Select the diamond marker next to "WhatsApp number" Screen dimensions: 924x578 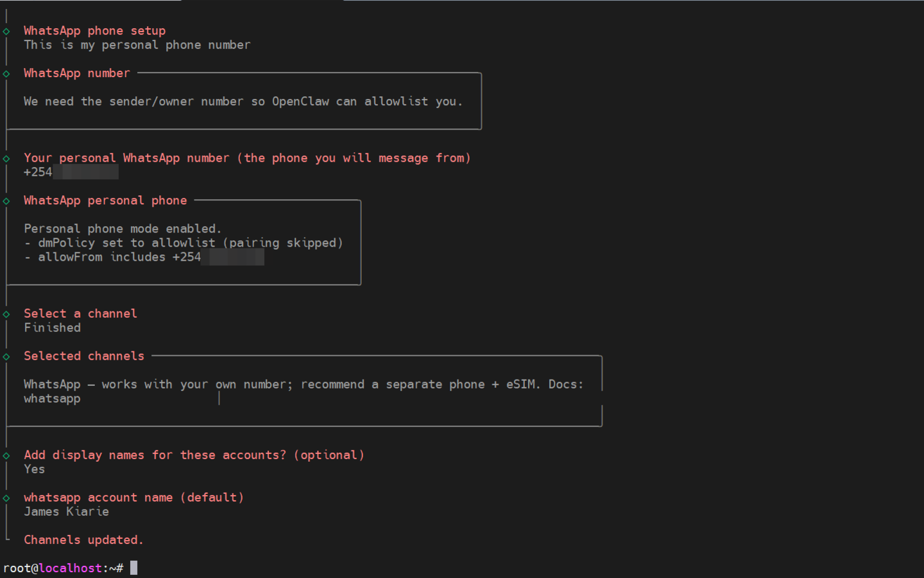6,73
